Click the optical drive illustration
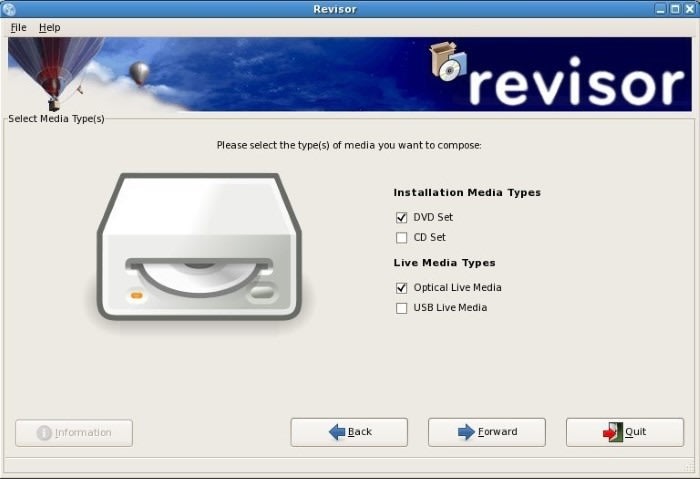Image resolution: width=700 pixels, height=479 pixels. (200, 247)
